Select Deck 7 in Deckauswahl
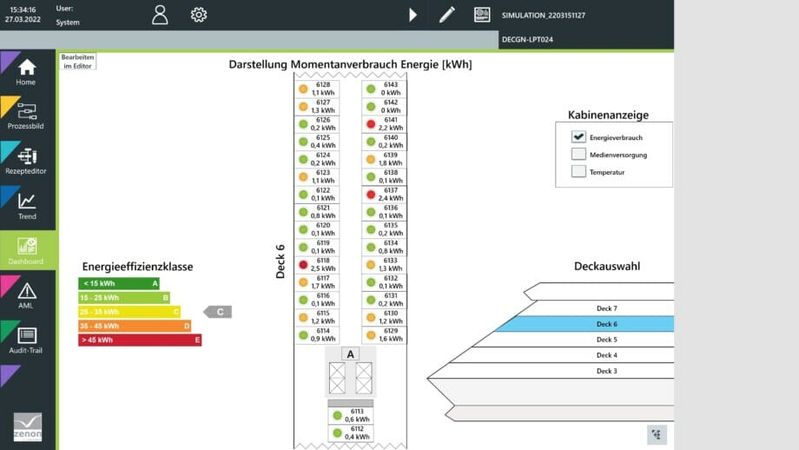This screenshot has height=450, width=799. tap(607, 309)
